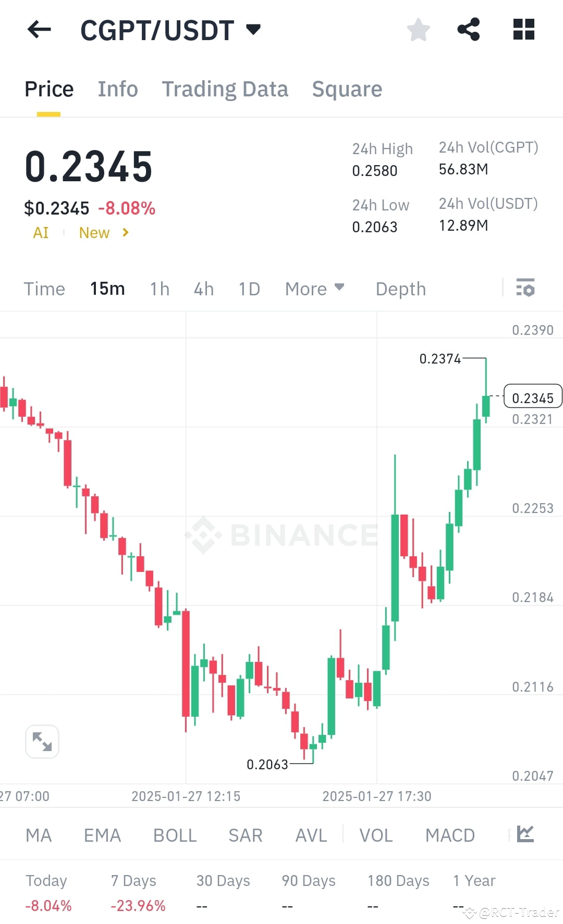Open the AI analysis link

click(41, 233)
